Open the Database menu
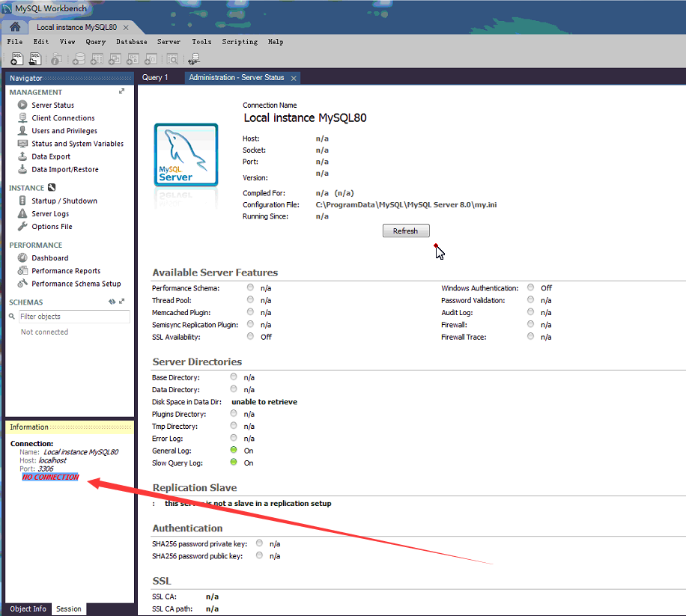Screen dimensions: 686x616 click(x=131, y=41)
